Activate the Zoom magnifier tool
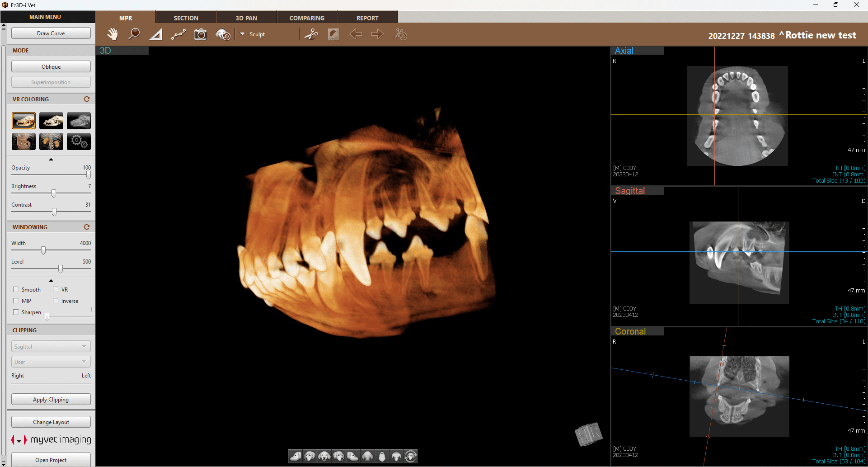 pos(134,34)
